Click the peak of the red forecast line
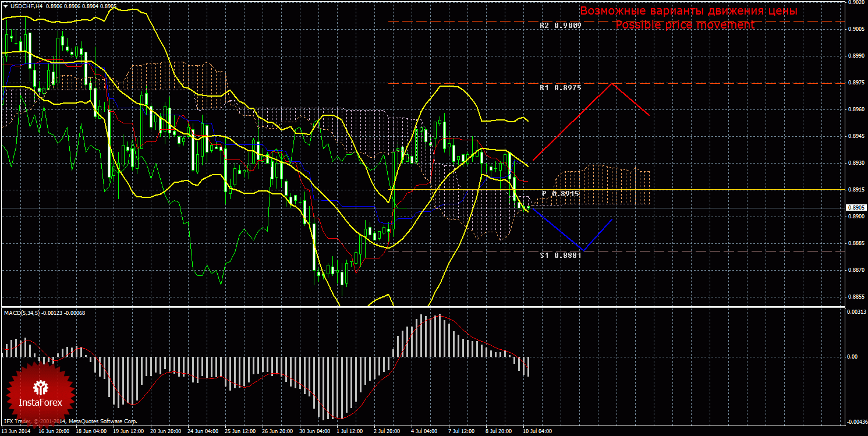 point(611,83)
